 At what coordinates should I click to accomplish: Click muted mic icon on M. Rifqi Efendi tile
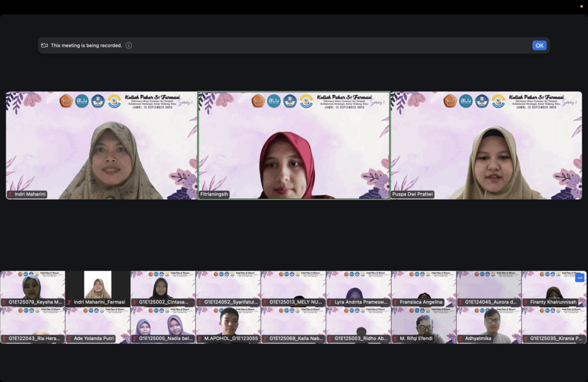[x=396, y=339]
